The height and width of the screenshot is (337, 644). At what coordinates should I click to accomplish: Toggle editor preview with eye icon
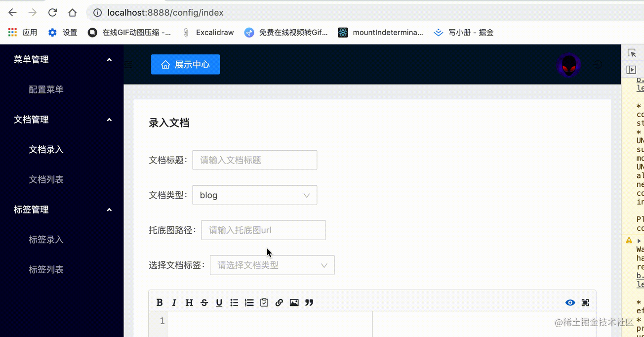pyautogui.click(x=570, y=302)
